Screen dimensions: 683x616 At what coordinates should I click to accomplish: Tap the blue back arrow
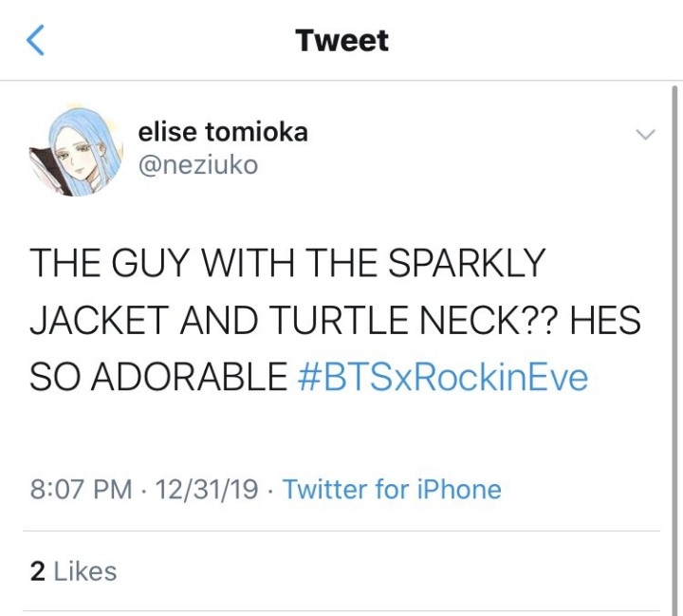(x=34, y=41)
